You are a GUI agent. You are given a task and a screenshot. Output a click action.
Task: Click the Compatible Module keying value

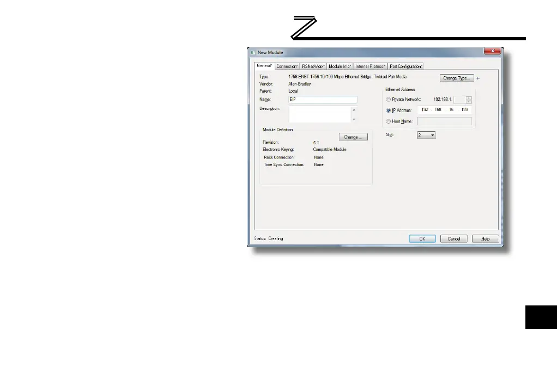pos(330,149)
